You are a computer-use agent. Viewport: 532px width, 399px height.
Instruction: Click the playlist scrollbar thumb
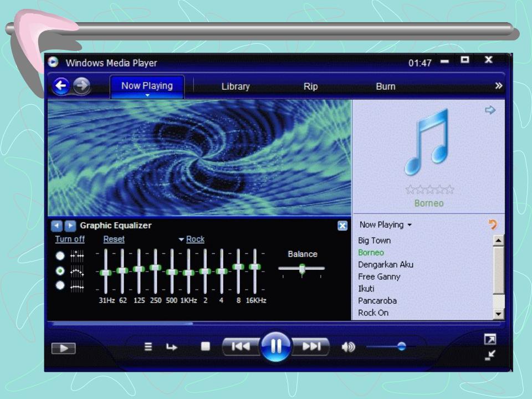pyautogui.click(x=498, y=271)
